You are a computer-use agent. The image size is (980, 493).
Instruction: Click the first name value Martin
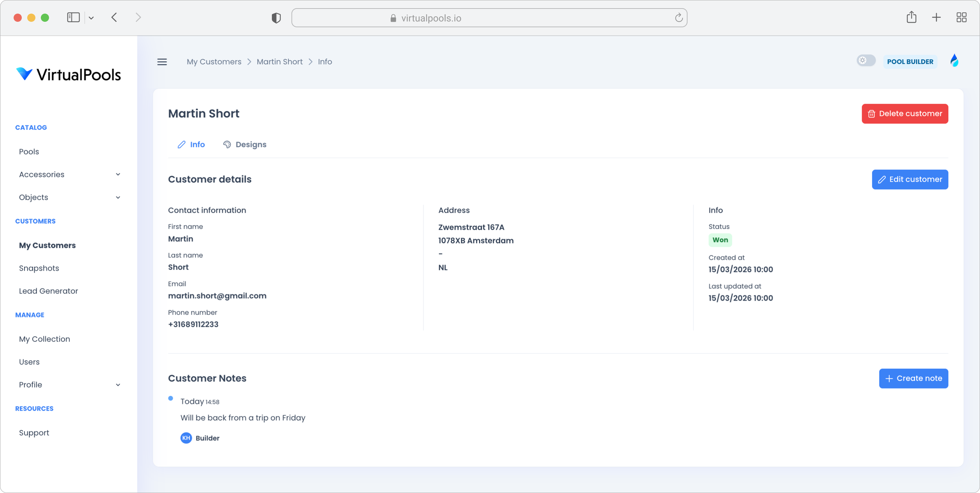point(180,239)
